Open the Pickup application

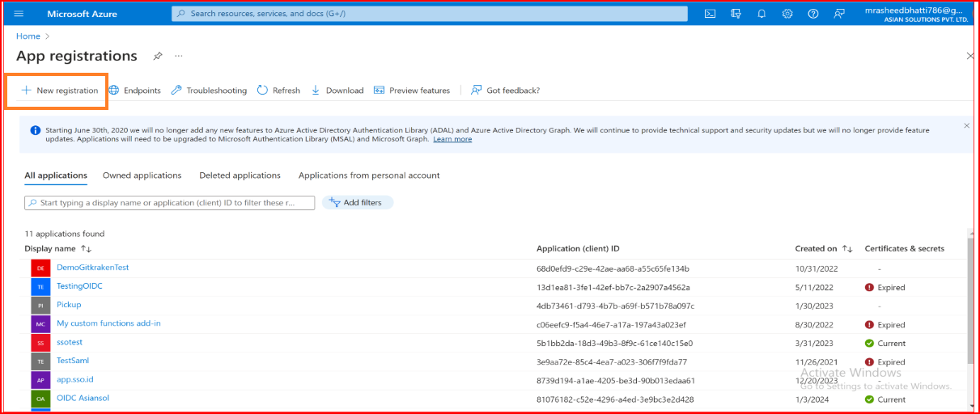[x=69, y=305]
